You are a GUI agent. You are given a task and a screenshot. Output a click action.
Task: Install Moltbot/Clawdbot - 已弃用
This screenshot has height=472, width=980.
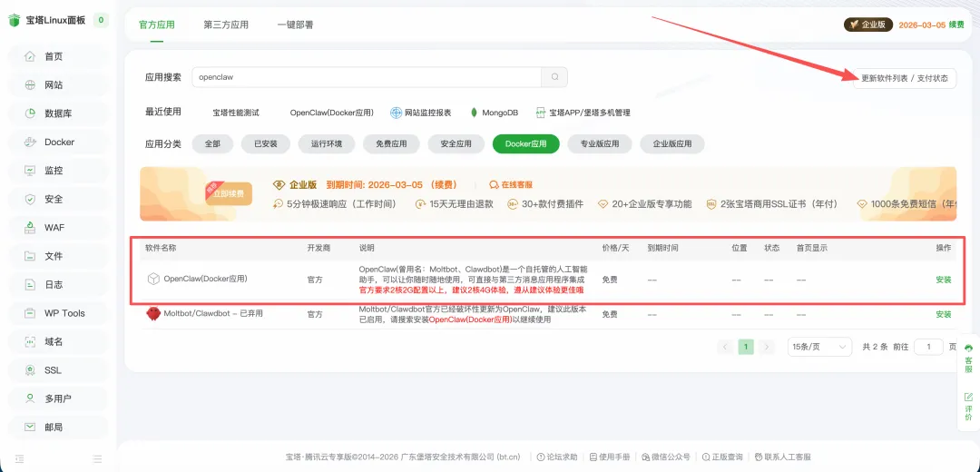click(943, 314)
